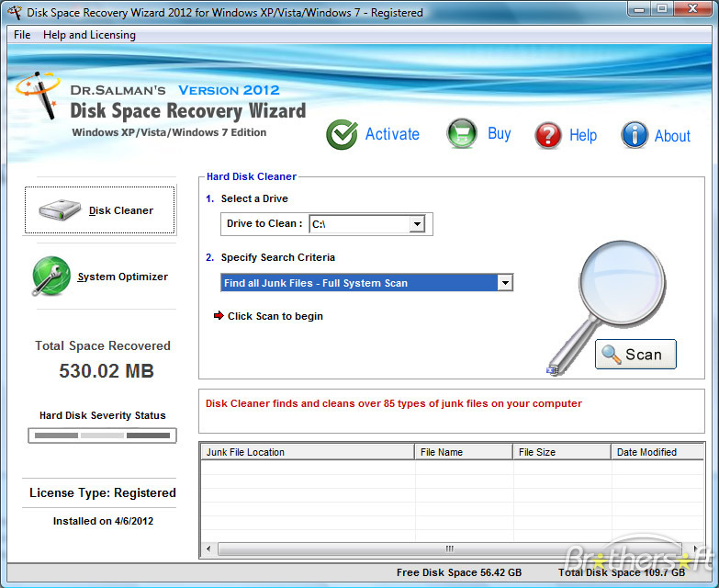Click the Total Disk Space 109.7 GB status
Image resolution: width=719 pixels, height=588 pixels.
(x=622, y=572)
